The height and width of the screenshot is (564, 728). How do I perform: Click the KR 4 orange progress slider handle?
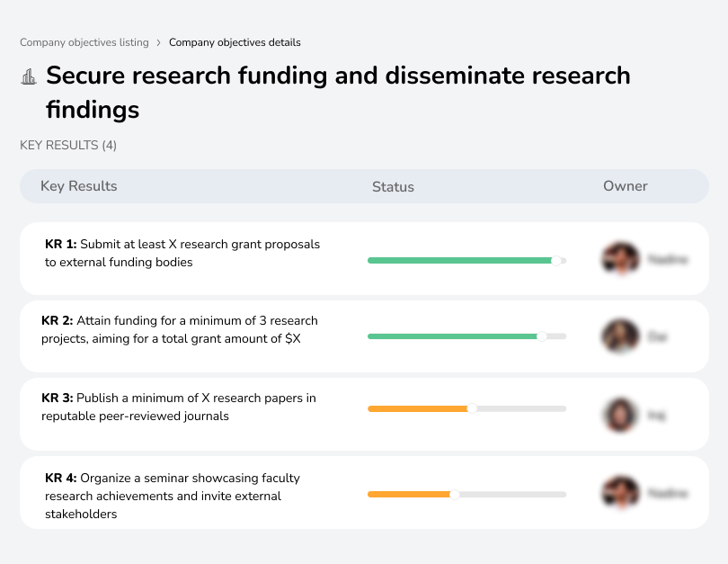coord(454,494)
